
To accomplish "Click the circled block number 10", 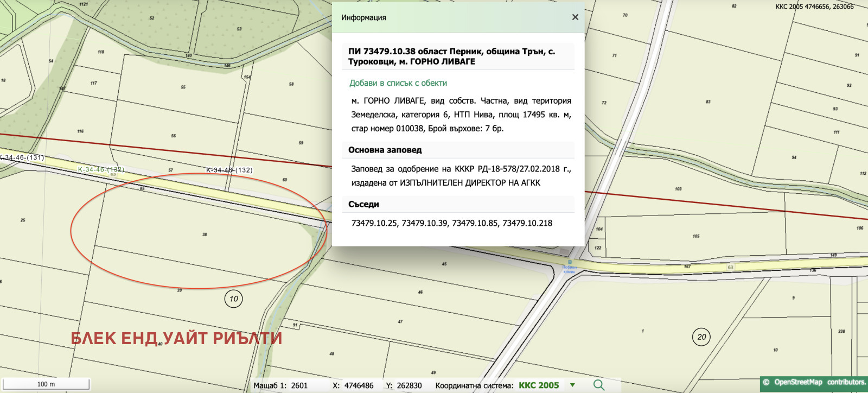I will coord(233,299).
